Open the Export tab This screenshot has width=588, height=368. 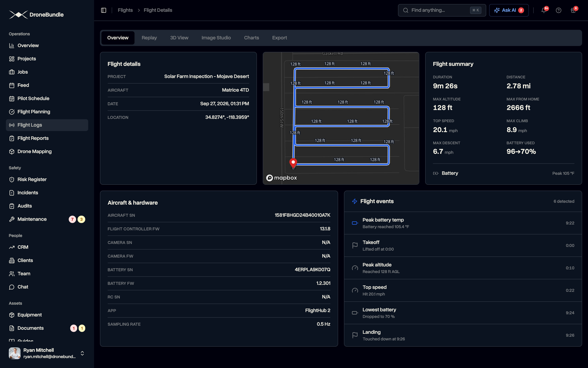tap(279, 38)
